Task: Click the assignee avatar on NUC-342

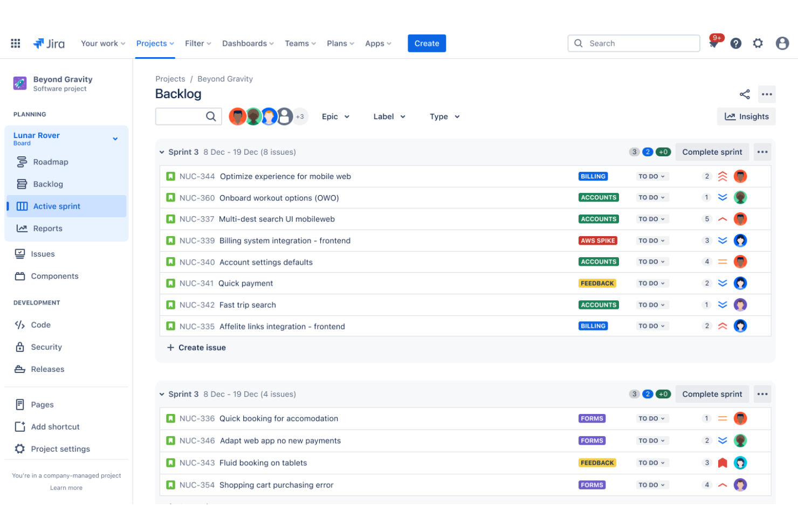Action: coord(740,305)
